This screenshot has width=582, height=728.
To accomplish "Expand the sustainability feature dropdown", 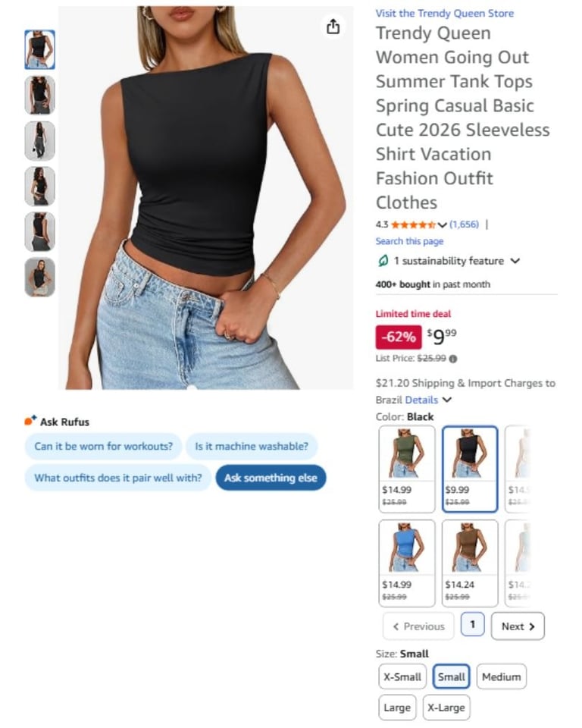I will [515, 261].
